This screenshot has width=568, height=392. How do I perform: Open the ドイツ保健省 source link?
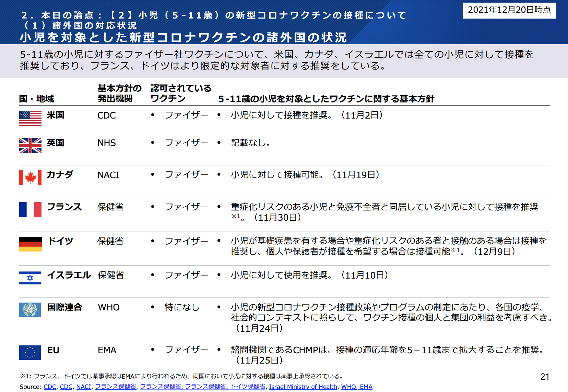248,387
